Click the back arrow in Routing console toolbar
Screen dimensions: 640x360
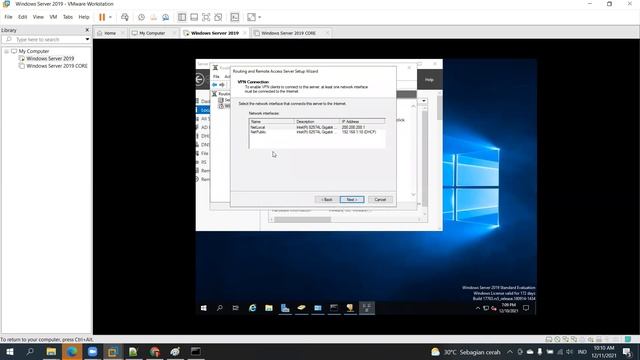click(214, 85)
